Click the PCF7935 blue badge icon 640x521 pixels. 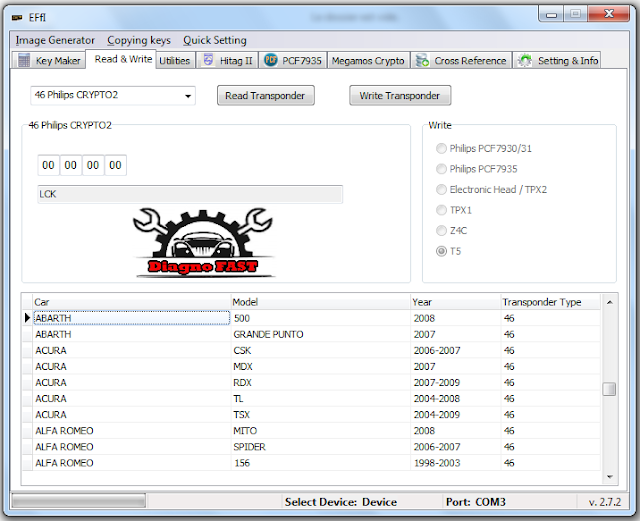click(x=271, y=60)
